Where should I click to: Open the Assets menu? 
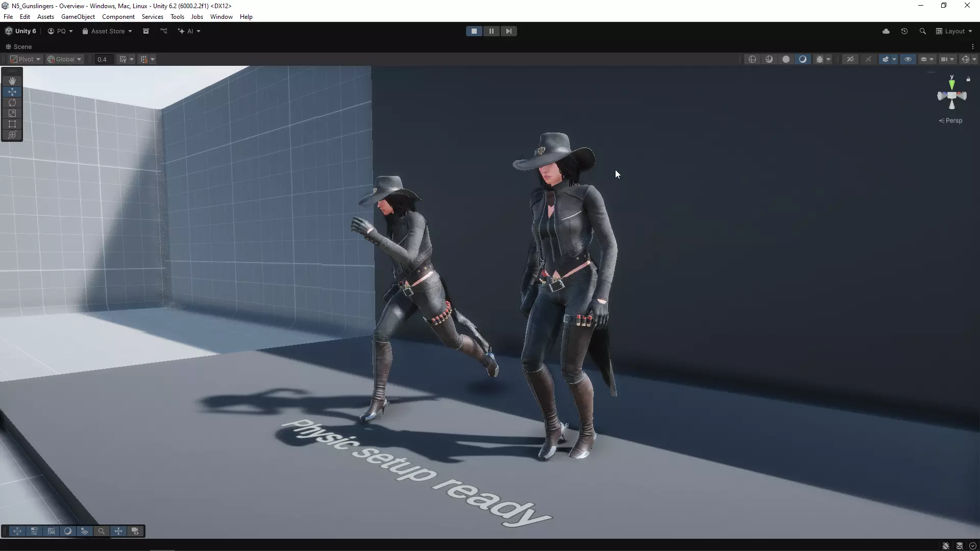[45, 17]
